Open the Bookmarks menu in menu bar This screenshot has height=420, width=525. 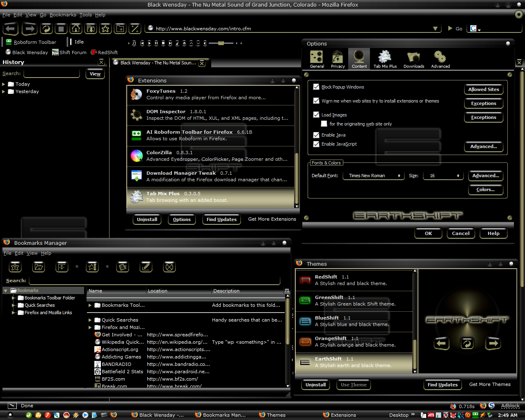[x=63, y=15]
